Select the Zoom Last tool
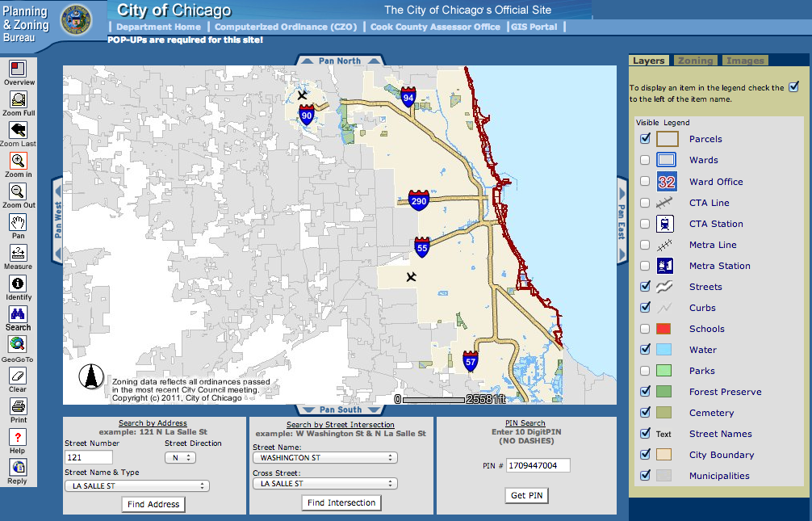The height and width of the screenshot is (521, 812). (x=18, y=130)
